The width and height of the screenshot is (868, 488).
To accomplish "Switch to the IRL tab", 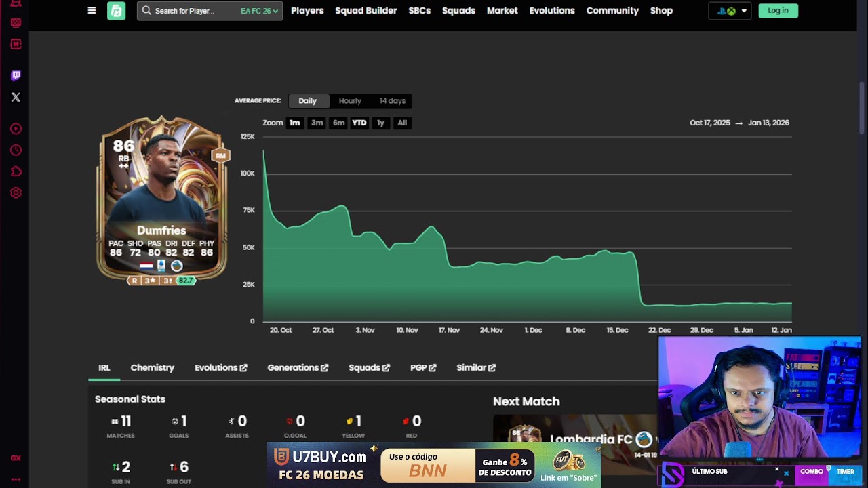I will [x=104, y=368].
